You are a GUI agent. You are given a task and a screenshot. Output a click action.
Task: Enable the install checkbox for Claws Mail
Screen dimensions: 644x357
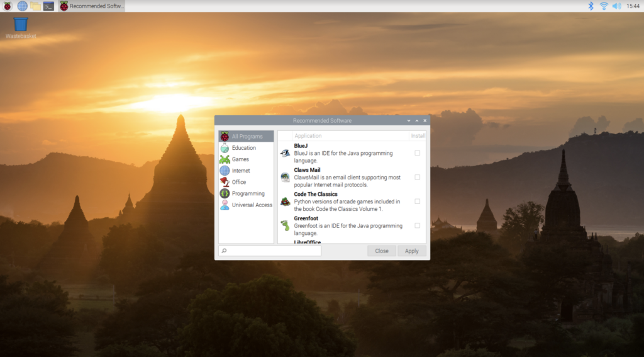[x=418, y=177]
